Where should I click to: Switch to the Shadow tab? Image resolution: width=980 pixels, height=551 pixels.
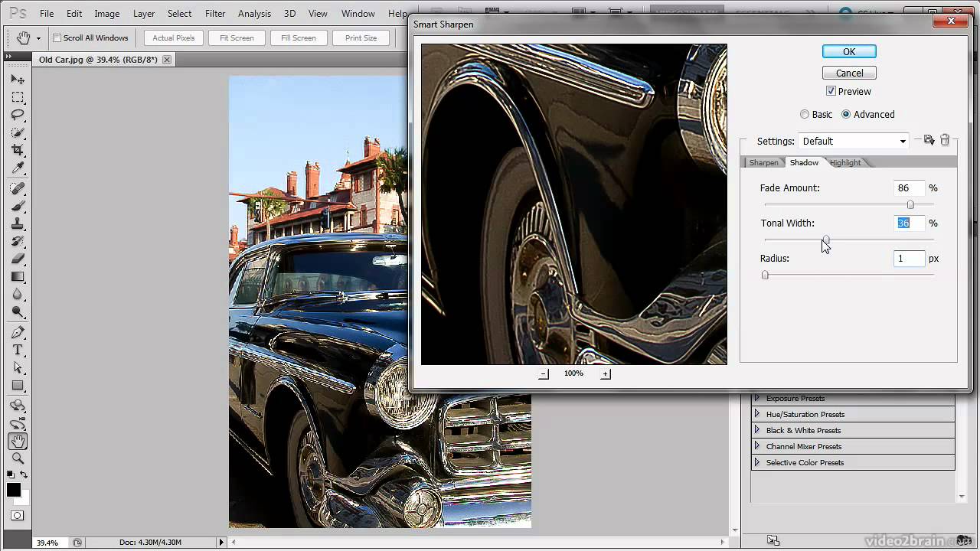804,162
